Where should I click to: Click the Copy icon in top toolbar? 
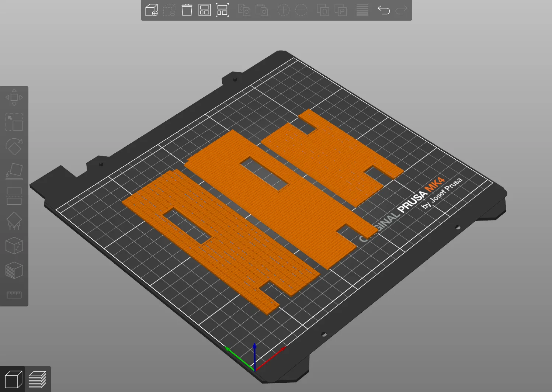pyautogui.click(x=244, y=10)
